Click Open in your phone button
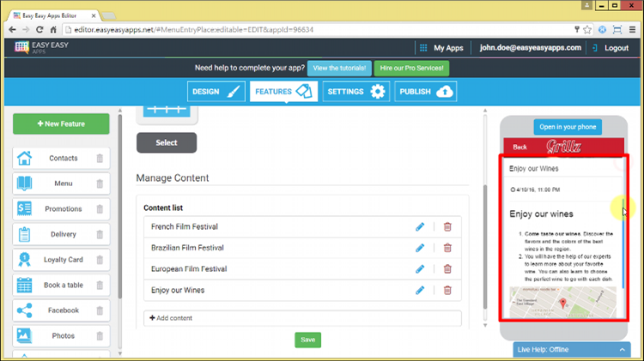Viewport: 644px width, 361px height. point(567,127)
